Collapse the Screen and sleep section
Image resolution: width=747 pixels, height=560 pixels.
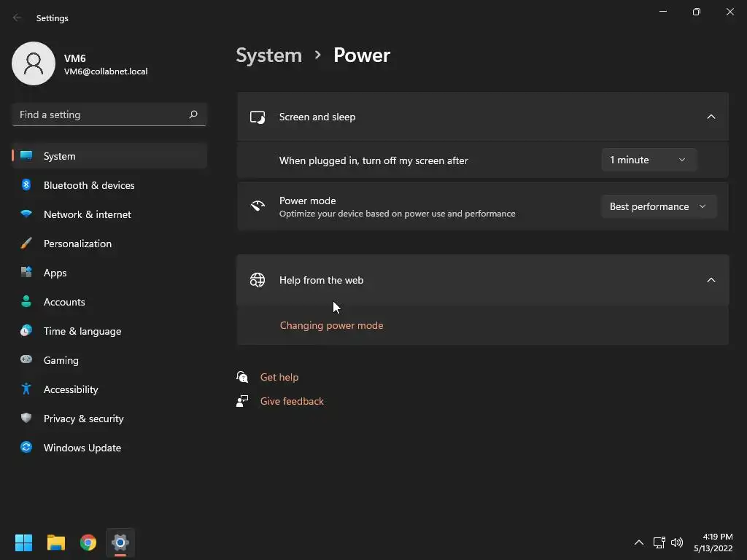click(x=711, y=117)
